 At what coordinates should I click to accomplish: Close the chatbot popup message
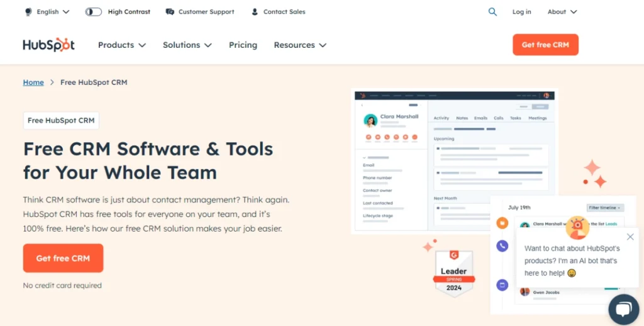coord(630,237)
